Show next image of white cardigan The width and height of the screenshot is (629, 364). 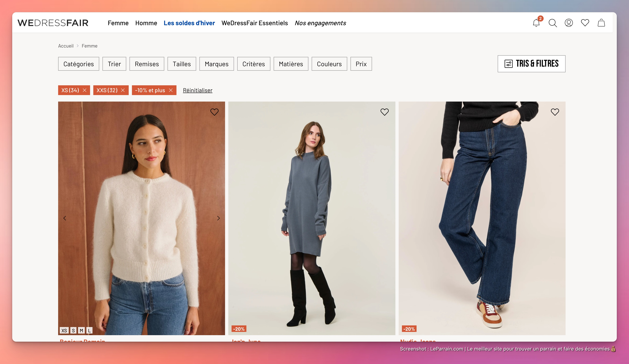pyautogui.click(x=218, y=218)
